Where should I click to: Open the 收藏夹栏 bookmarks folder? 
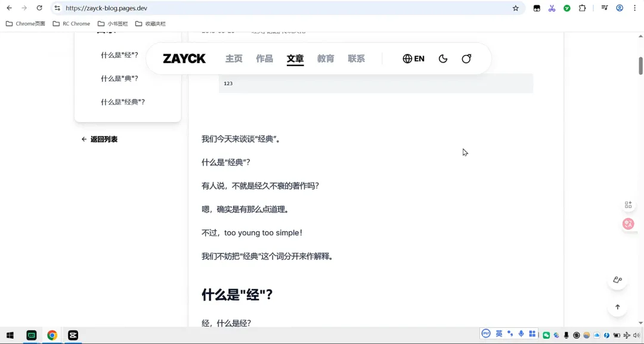[x=150, y=24]
